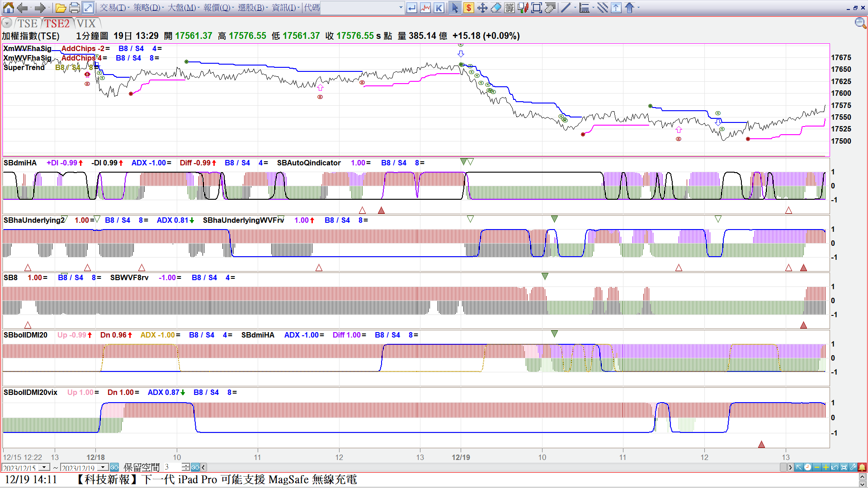Expand the draw line tool dropdown arrow

(575, 8)
